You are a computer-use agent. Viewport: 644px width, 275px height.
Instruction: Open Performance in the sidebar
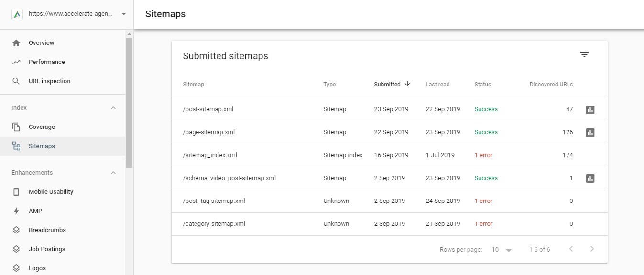[x=46, y=62]
